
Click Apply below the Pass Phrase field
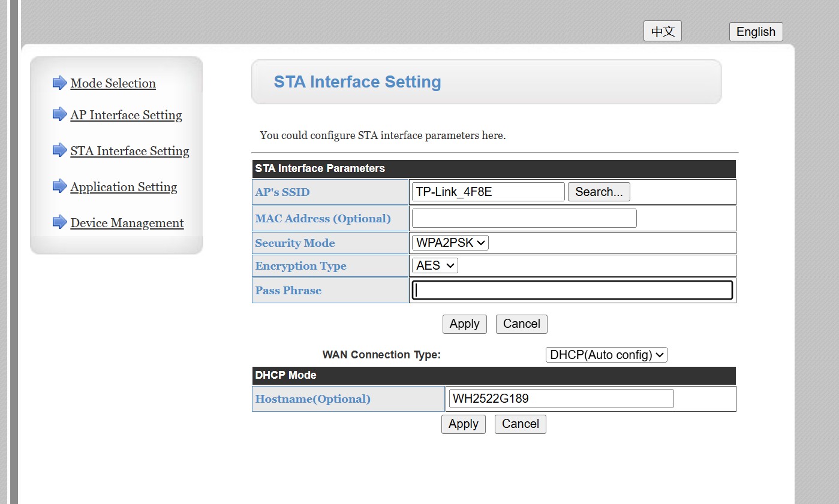pos(464,324)
